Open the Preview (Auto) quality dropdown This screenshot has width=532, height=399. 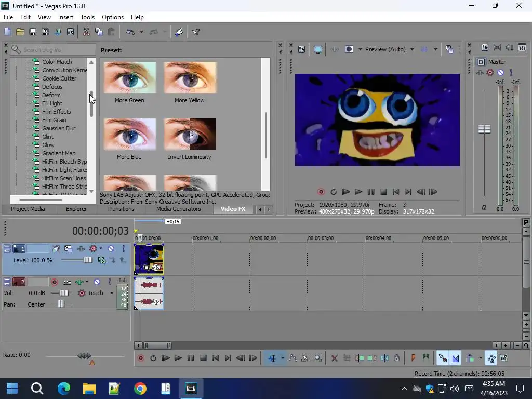412,49
